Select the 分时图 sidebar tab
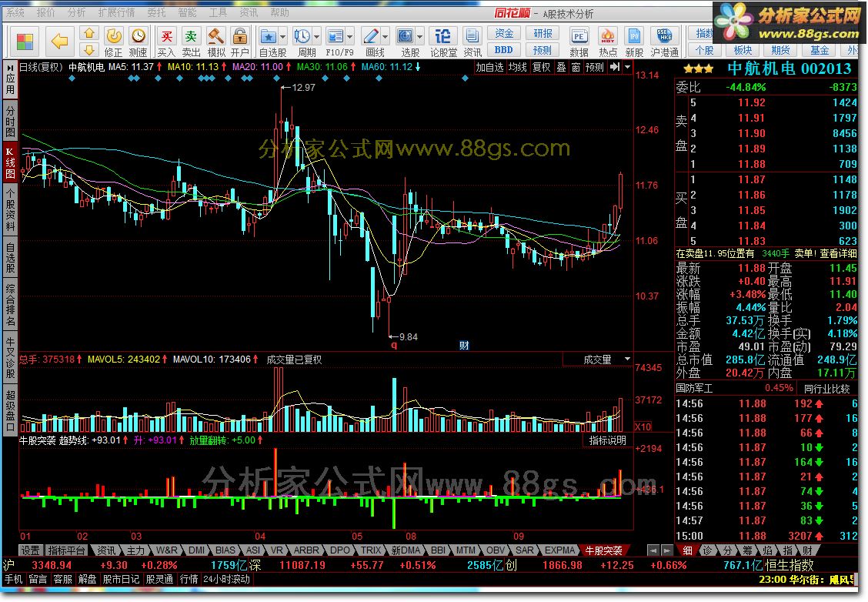This screenshot has width=868, height=602. click(10, 121)
